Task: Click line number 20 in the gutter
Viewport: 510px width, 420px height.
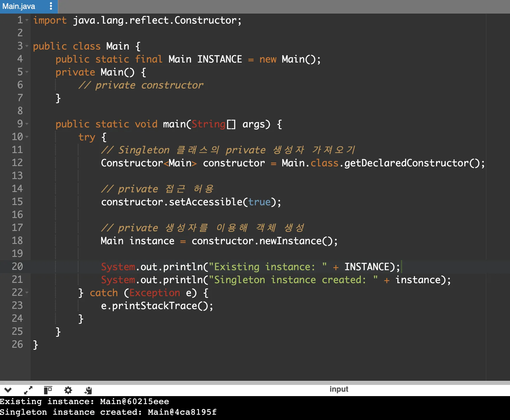Action: point(17,266)
